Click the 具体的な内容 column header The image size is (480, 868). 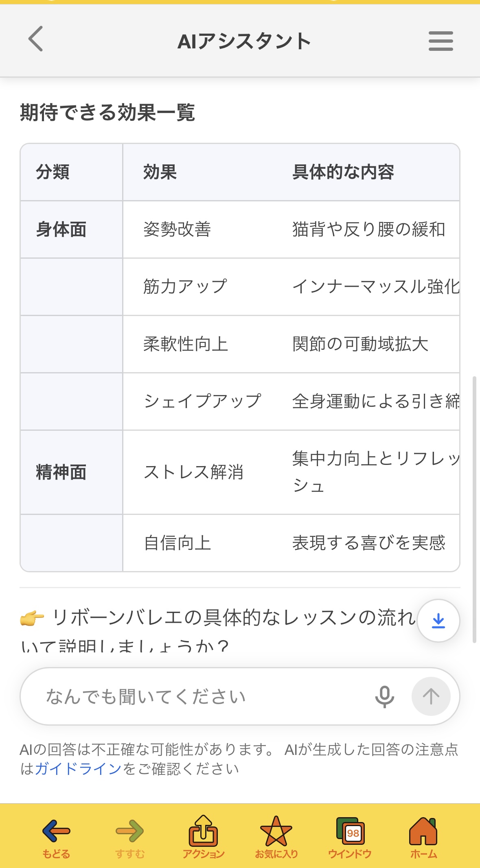coord(343,172)
